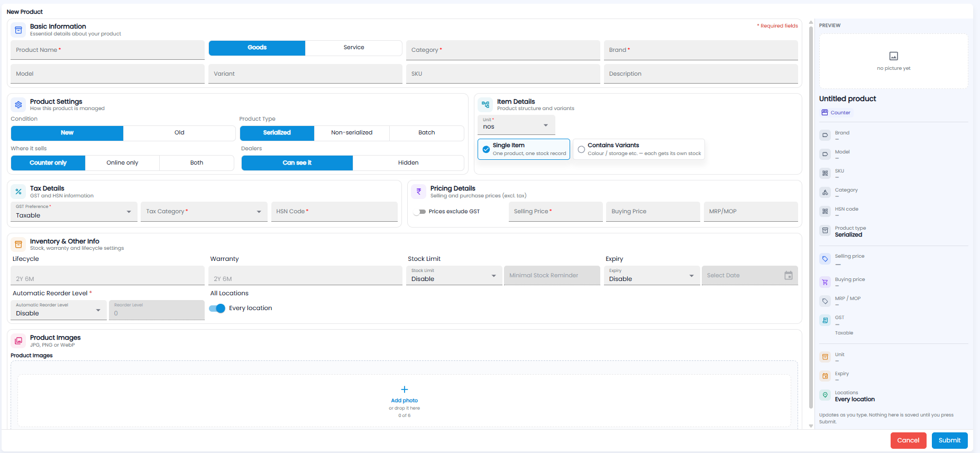The height and width of the screenshot is (453, 980).
Task: Toggle Prices exclude GST switch
Action: (x=420, y=212)
